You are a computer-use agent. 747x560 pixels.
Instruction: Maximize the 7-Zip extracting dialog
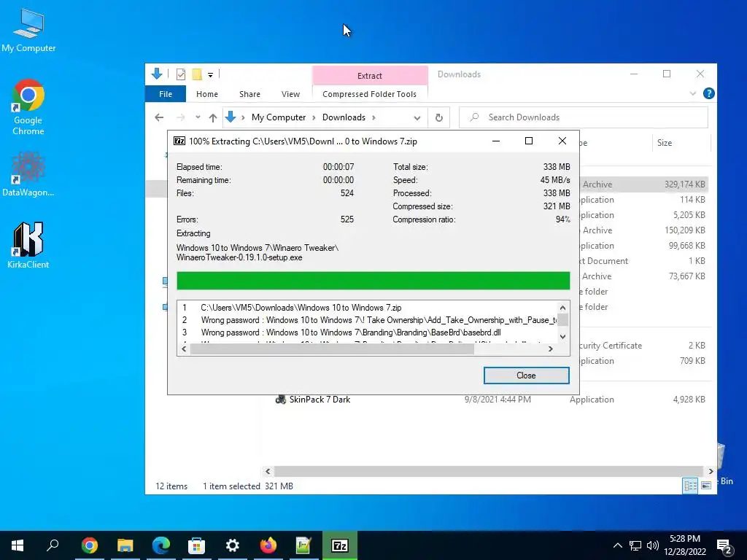pos(528,141)
